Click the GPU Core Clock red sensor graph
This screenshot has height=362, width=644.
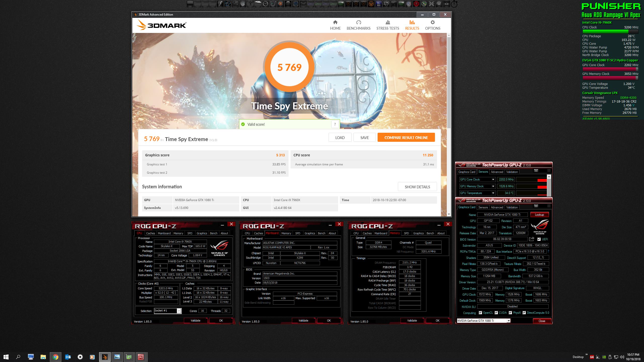(531, 179)
